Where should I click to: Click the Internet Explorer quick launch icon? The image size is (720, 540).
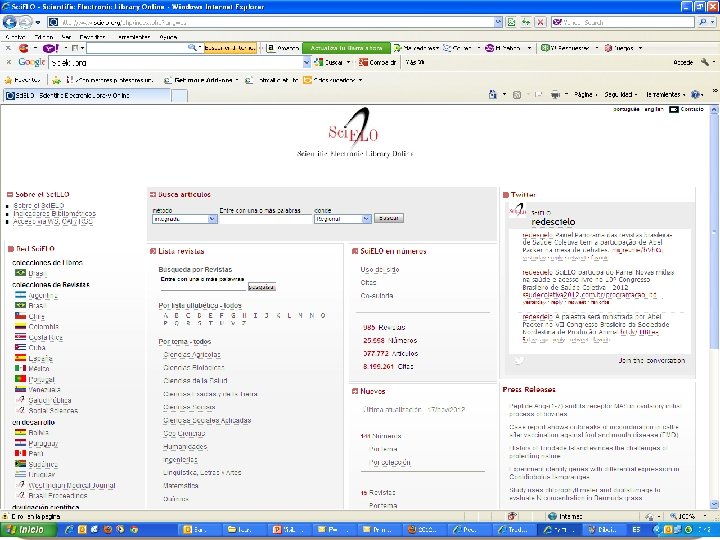[69, 529]
